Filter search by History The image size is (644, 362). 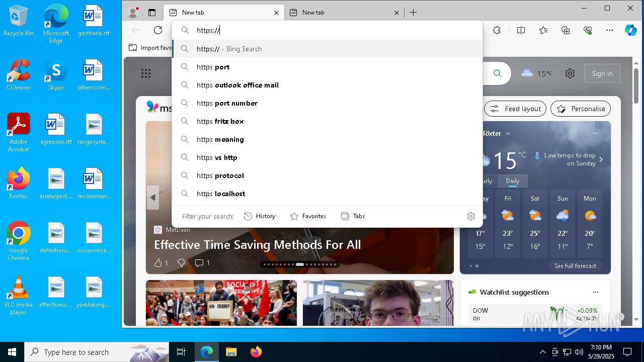pyautogui.click(x=260, y=216)
